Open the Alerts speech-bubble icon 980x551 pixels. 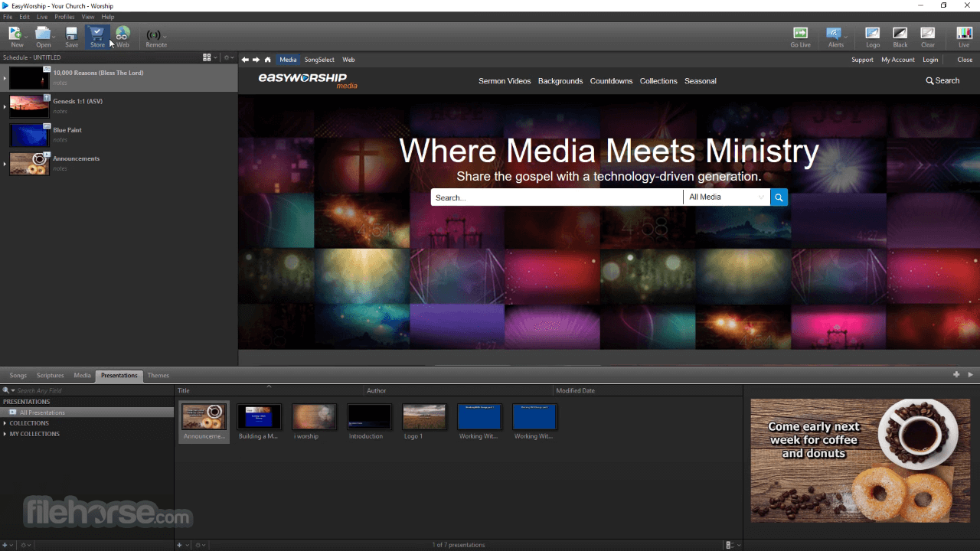tap(835, 33)
